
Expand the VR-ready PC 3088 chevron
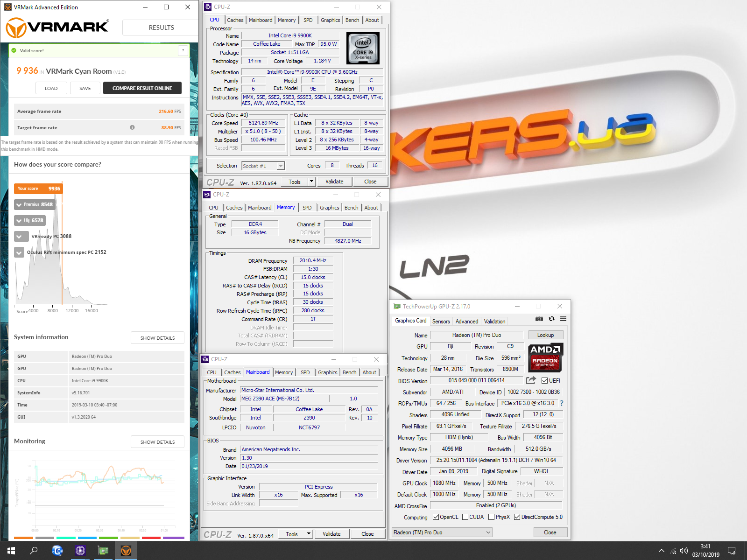point(19,236)
